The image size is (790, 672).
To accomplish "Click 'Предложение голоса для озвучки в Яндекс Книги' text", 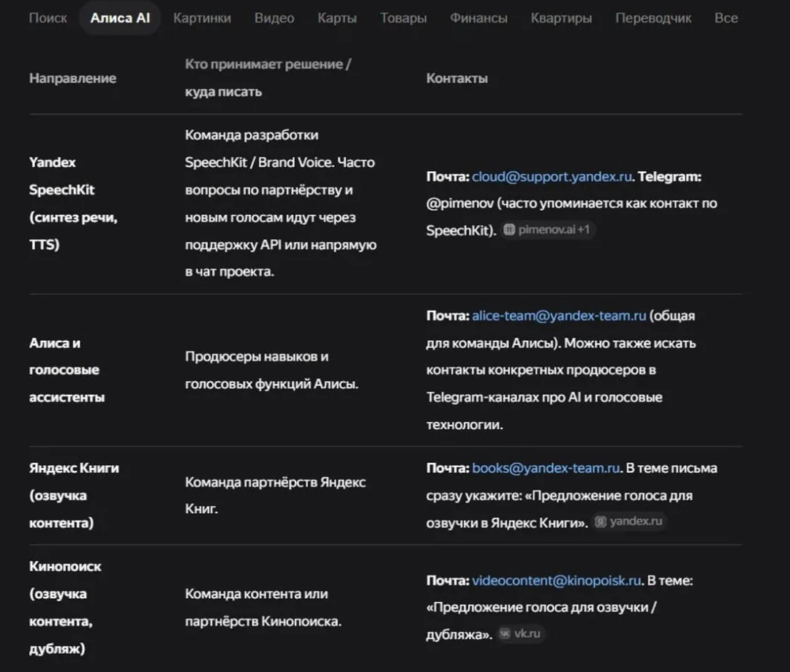I will (x=560, y=509).
